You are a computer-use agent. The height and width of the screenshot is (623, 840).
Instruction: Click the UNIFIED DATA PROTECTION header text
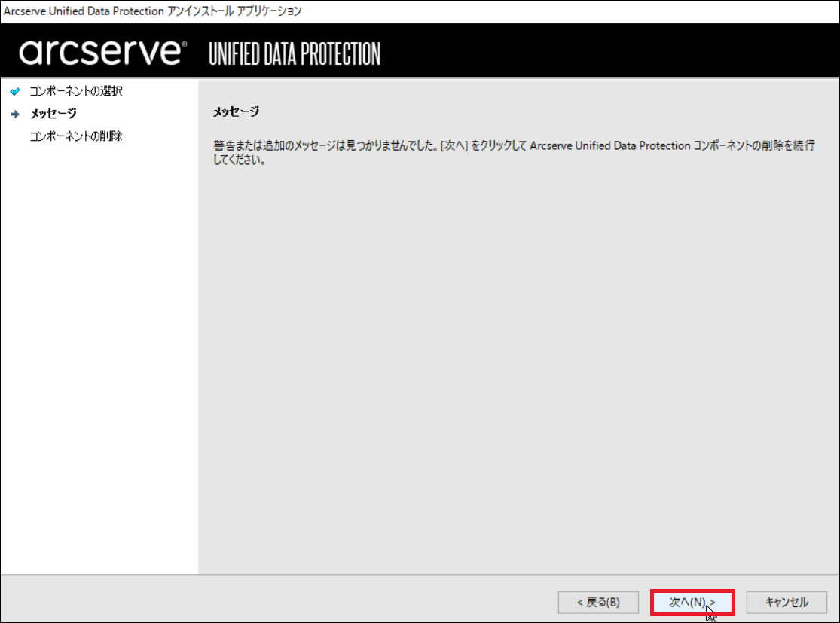pos(295,54)
